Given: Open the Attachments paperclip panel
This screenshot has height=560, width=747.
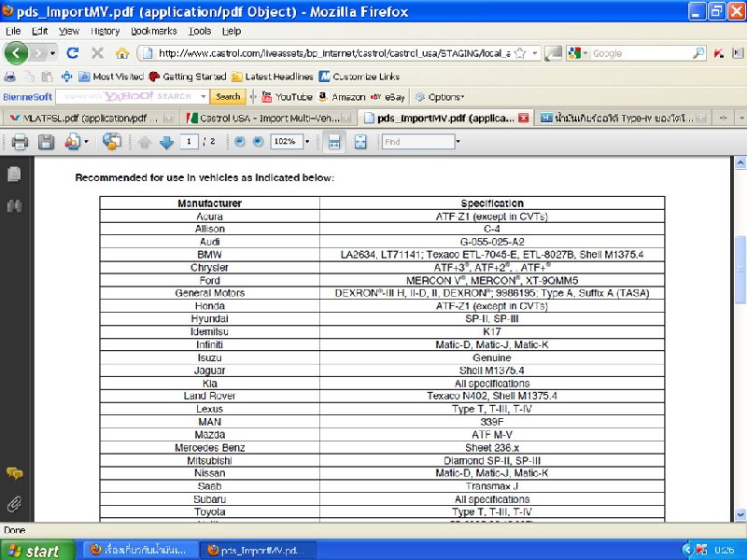Looking at the screenshot, I should tap(14, 504).
